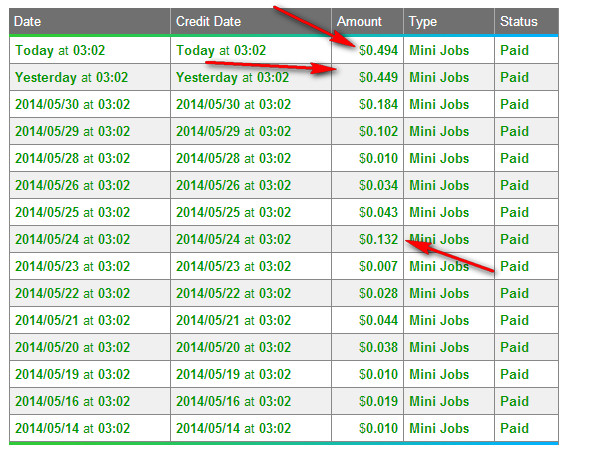This screenshot has width=589, height=457.
Task: Select the $0.449 payment amount
Action: pos(378,77)
